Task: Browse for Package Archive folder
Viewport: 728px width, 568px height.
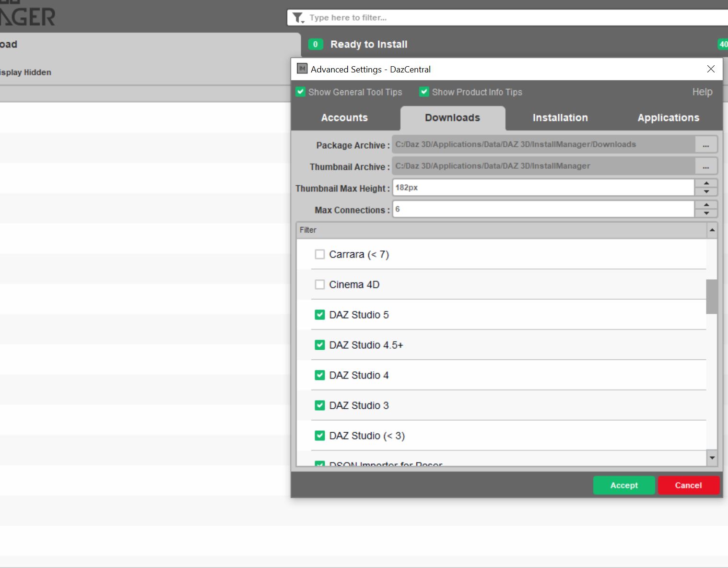Action: click(x=706, y=144)
